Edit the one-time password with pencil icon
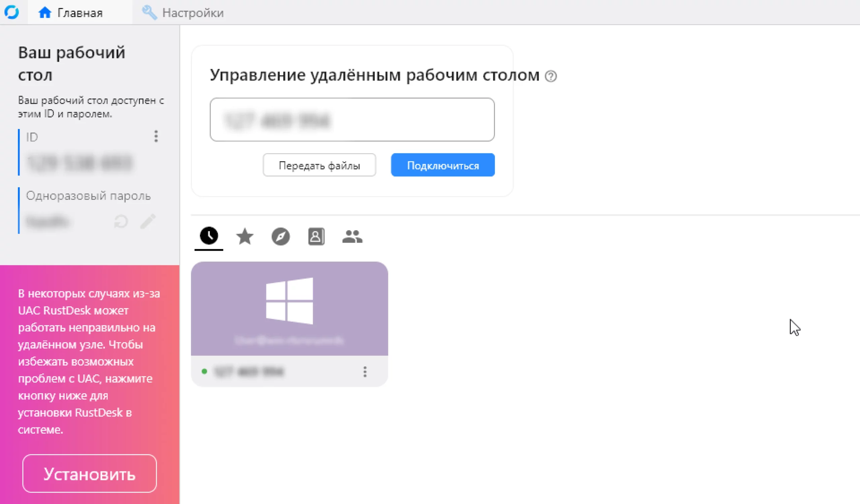The image size is (860, 504). [x=148, y=221]
